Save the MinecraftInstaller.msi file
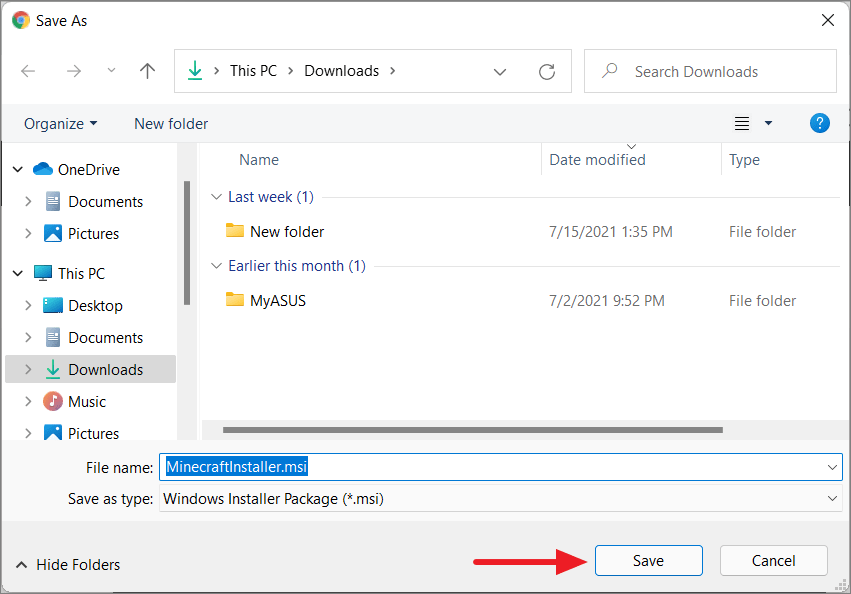The height and width of the screenshot is (594, 851). coord(648,560)
